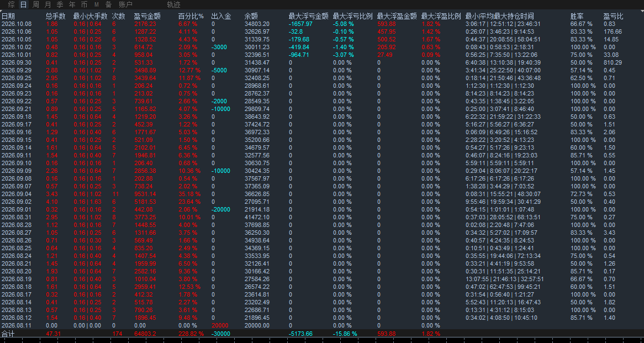Viewport: 644px width, 343px height.
Task: Select the 合计 totals row
Action: pos(322,334)
